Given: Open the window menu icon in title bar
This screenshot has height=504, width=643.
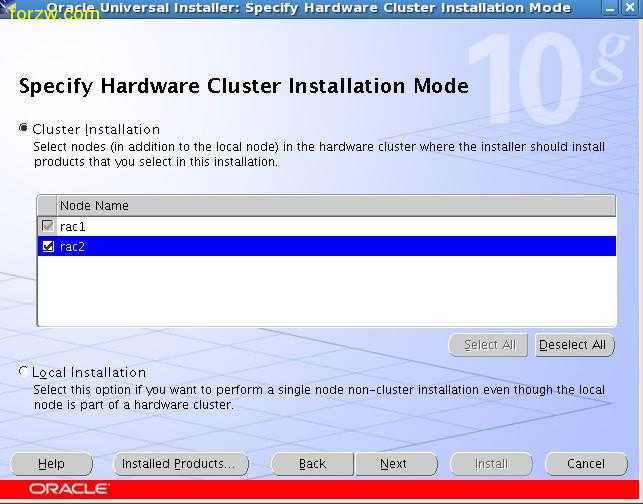Looking at the screenshot, I should [x=10, y=8].
